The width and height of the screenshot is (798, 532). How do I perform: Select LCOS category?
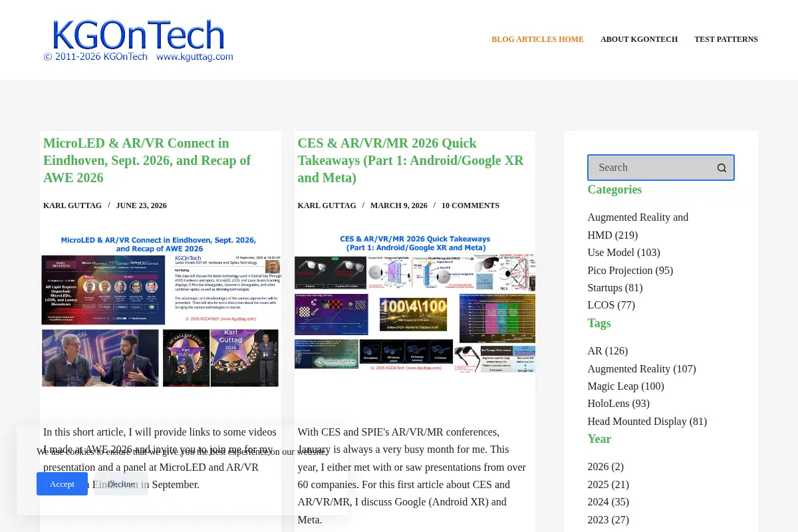(x=611, y=305)
